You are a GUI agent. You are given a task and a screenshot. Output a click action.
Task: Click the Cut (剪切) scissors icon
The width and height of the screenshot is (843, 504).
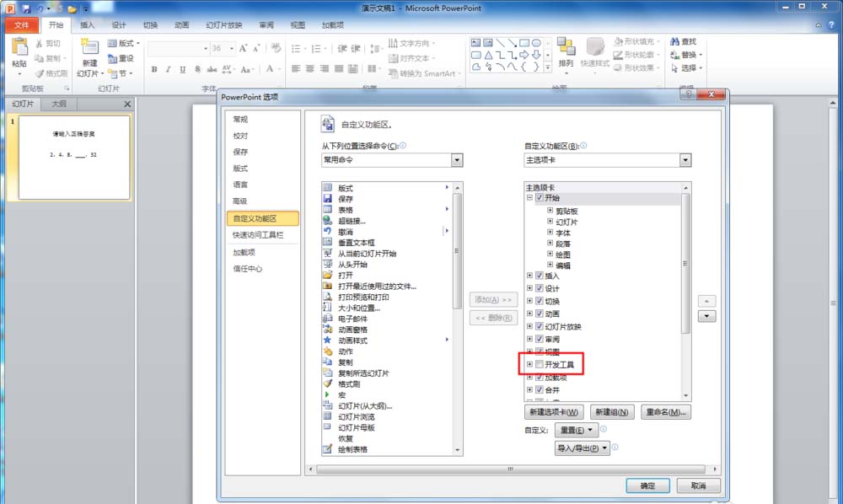click(39, 44)
